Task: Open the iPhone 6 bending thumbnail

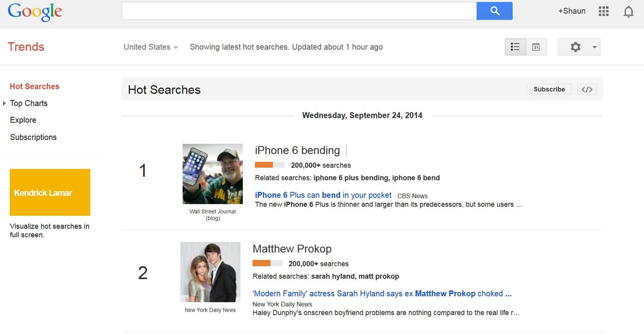Action: point(212,174)
